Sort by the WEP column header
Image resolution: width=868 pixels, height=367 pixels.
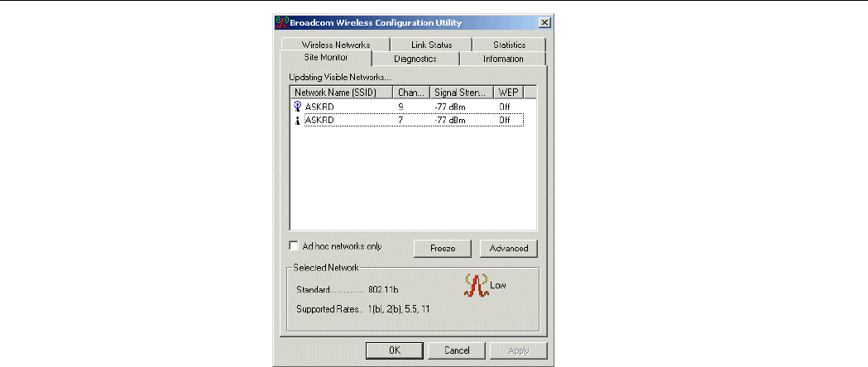point(508,93)
